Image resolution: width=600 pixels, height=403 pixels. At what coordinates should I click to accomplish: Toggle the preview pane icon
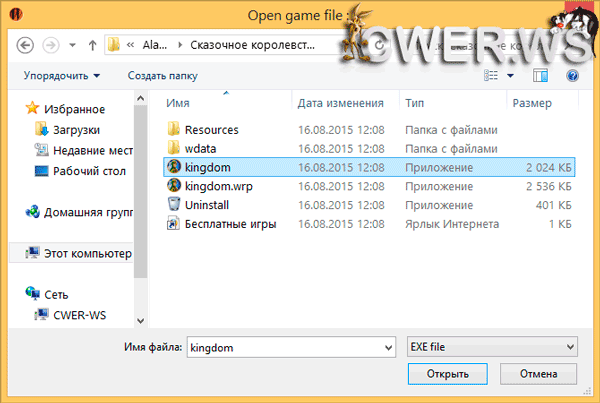coord(540,75)
